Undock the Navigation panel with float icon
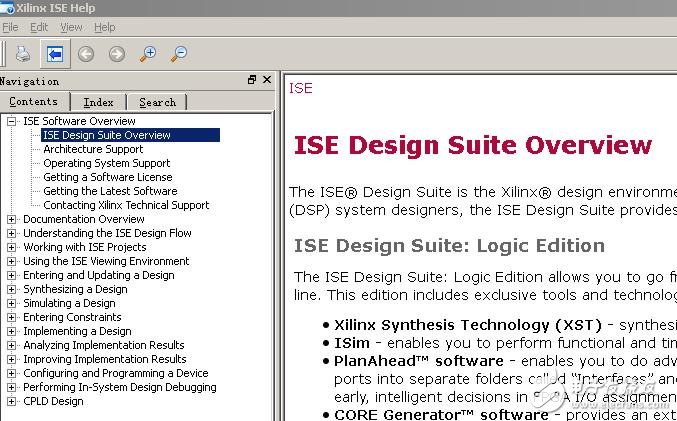 pyautogui.click(x=252, y=81)
